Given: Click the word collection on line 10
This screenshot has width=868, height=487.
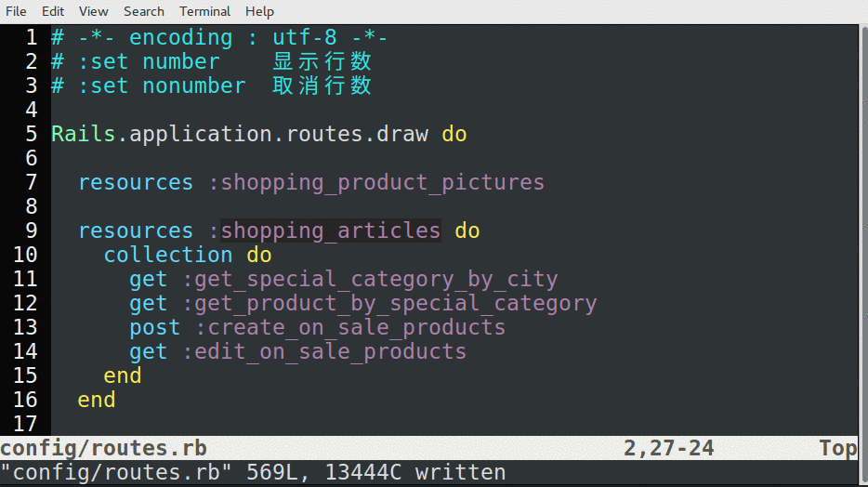Looking at the screenshot, I should 168,255.
